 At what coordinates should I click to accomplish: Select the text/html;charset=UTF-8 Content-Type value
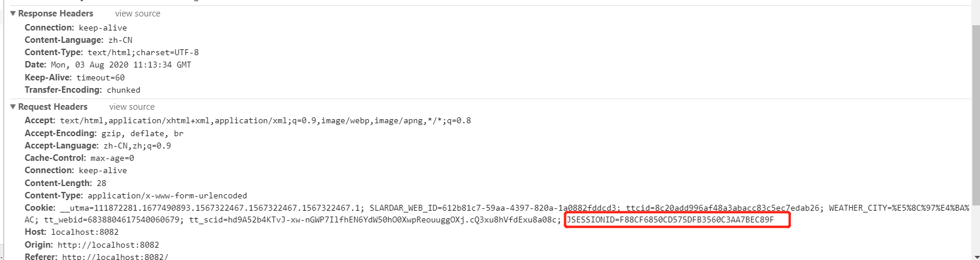pyautogui.click(x=143, y=52)
